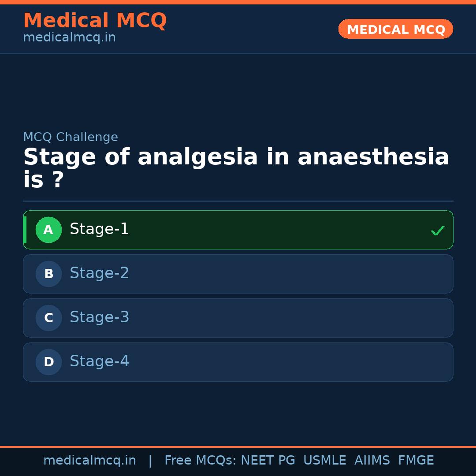Select the circular B badge icon
The height and width of the screenshot is (476, 476).
pyautogui.click(x=48, y=274)
